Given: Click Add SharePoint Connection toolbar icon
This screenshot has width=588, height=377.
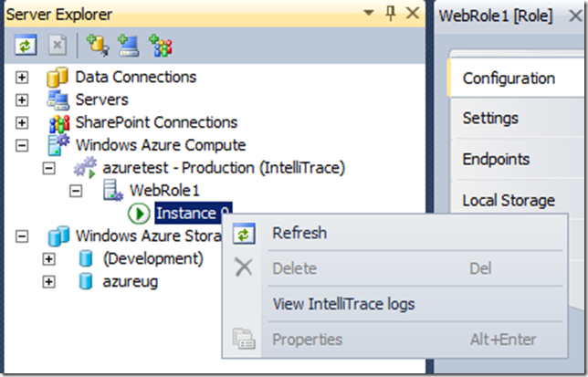Looking at the screenshot, I should [161, 44].
